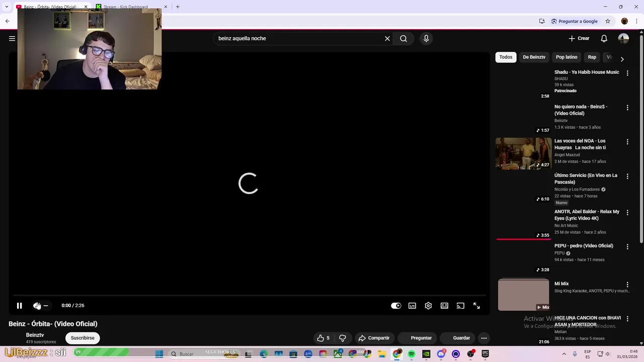The width and height of the screenshot is (644, 362).
Task: Click the volume speaker button
Action: (37, 306)
